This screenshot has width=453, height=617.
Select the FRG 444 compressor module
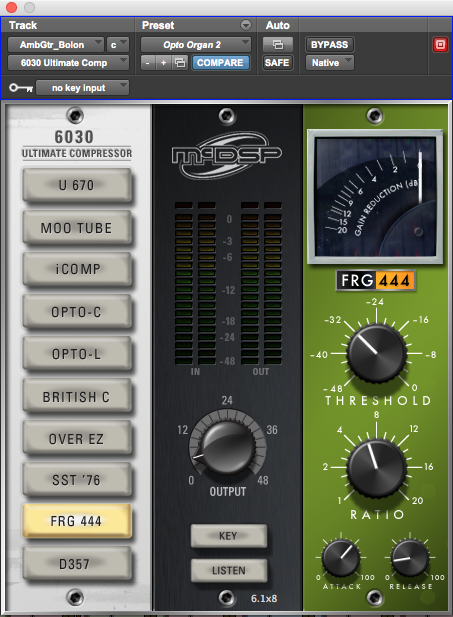click(x=77, y=521)
